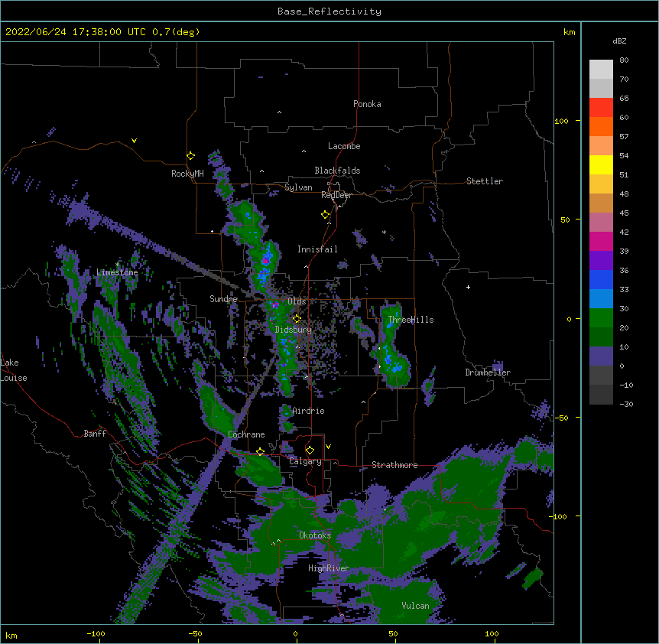
Task: Click the RockyMH label
Action: (187, 174)
